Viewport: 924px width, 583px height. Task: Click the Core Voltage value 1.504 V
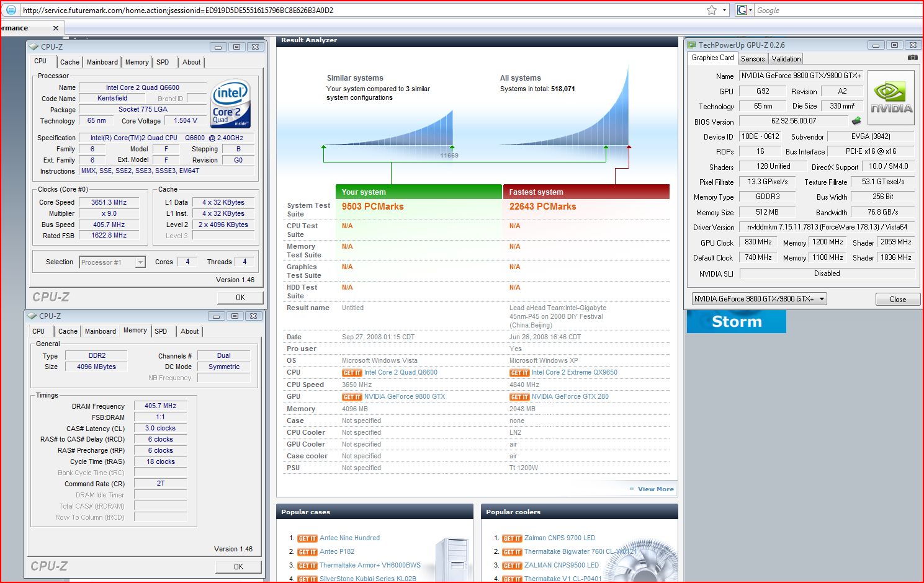186,121
